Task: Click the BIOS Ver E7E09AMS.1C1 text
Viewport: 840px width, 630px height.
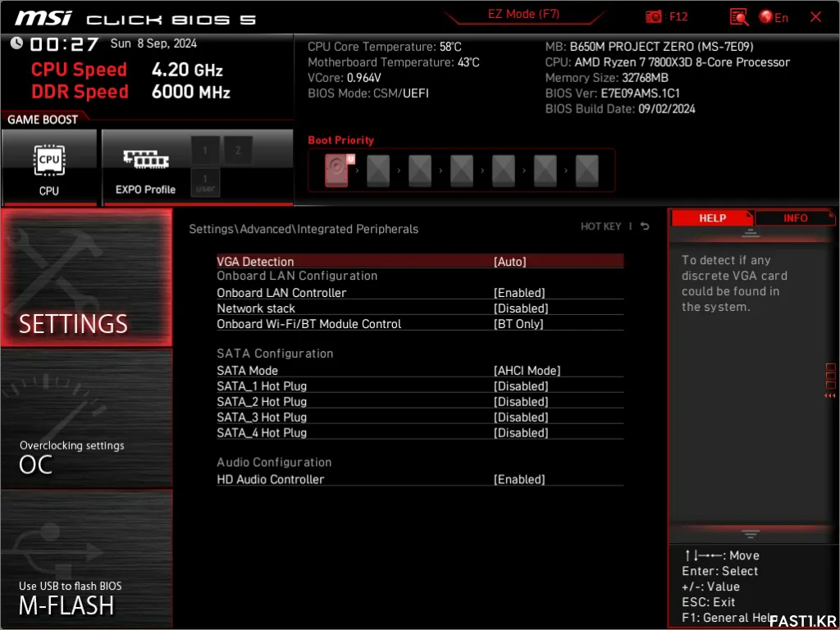Action: (612, 94)
